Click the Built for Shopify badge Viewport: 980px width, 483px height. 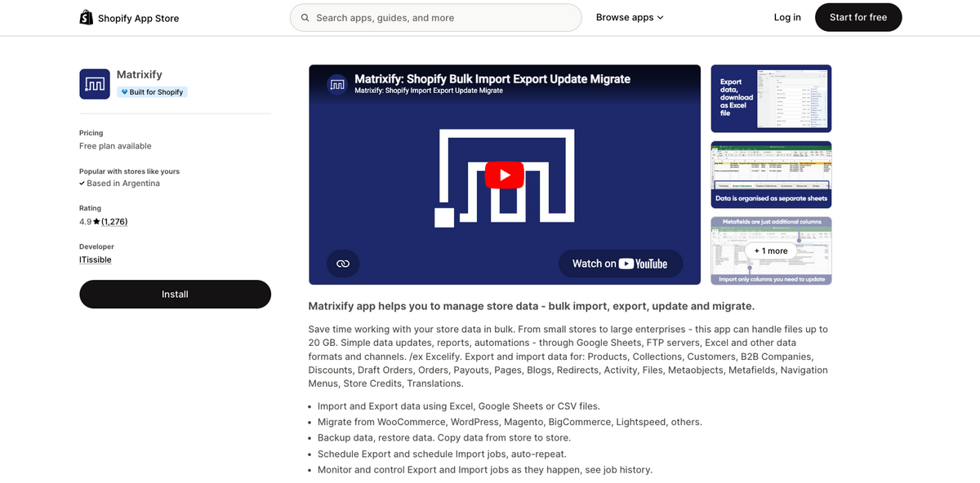tap(152, 92)
